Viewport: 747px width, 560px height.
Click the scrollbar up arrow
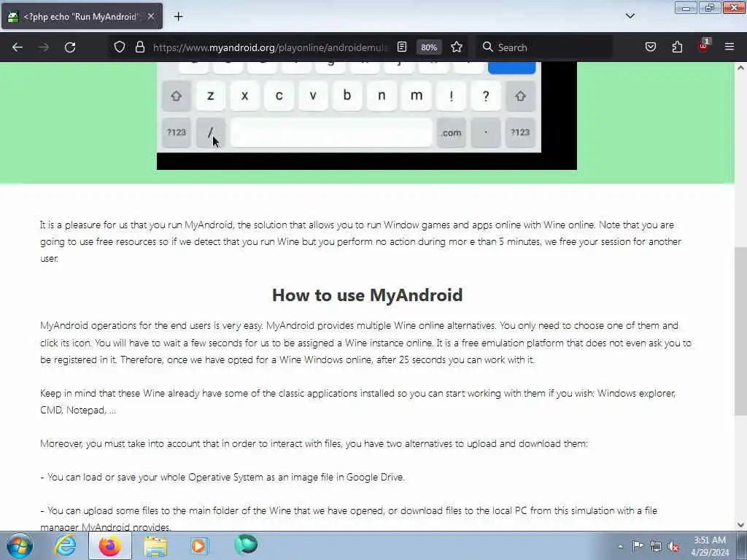740,68
